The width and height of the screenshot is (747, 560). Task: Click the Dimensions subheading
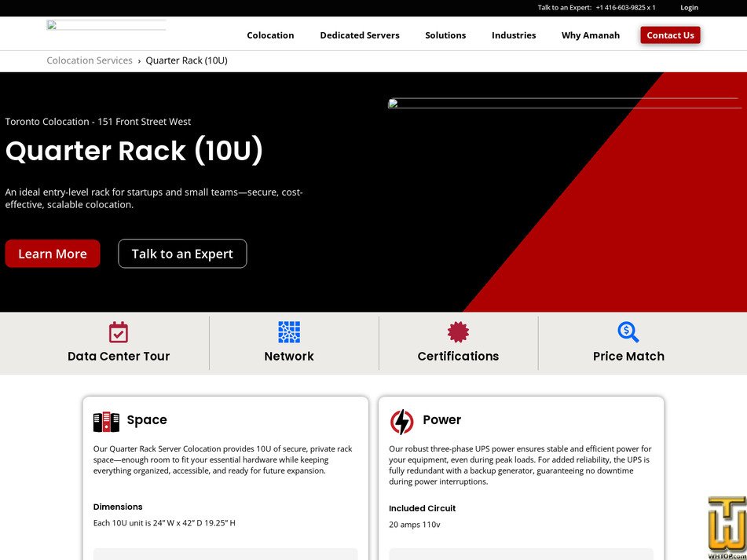click(x=118, y=507)
